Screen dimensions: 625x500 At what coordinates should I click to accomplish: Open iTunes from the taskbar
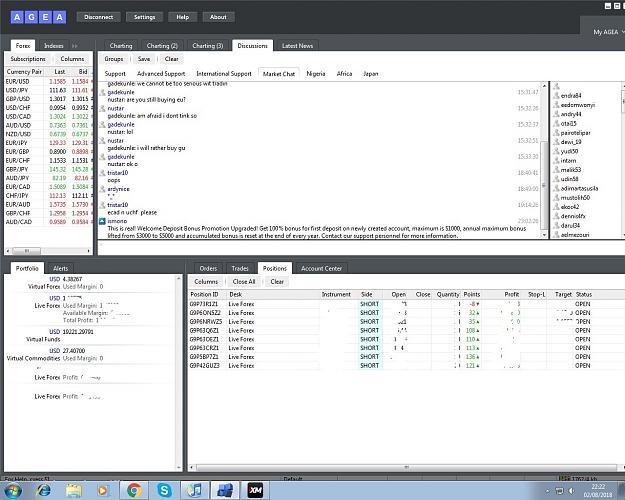[x=195, y=490]
